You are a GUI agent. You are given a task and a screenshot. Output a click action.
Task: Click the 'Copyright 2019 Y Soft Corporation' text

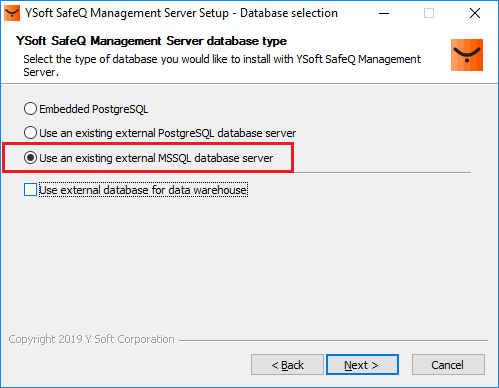[x=91, y=339]
